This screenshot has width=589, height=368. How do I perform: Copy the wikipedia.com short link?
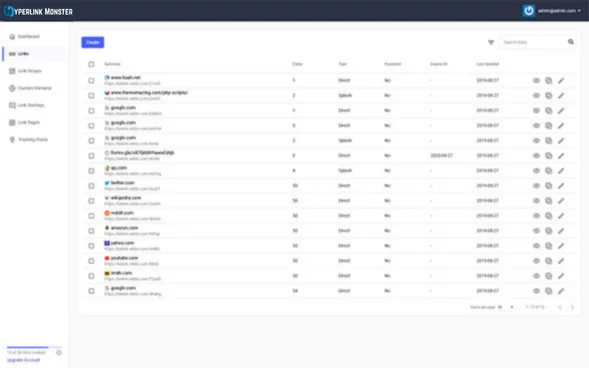pos(548,201)
